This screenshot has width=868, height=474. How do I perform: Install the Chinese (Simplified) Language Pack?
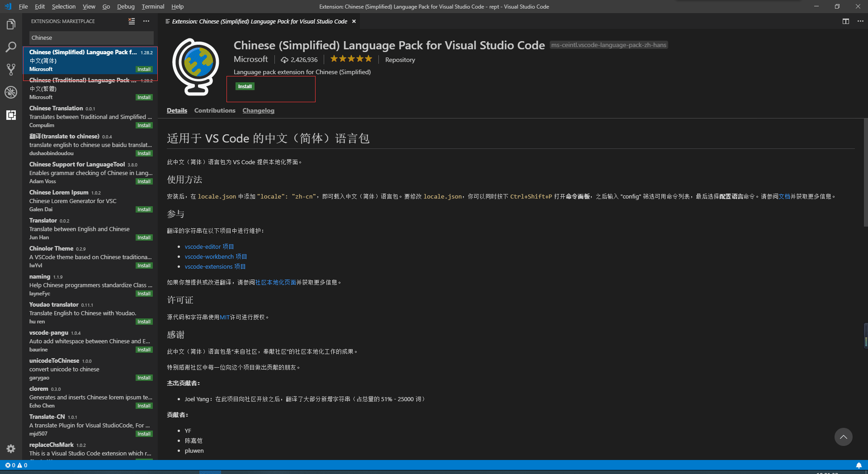[245, 86]
